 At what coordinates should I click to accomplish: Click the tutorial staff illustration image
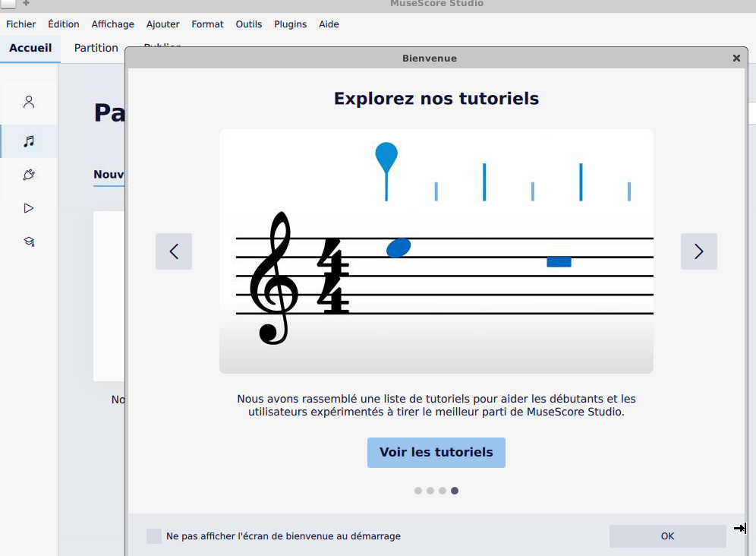[436, 251]
